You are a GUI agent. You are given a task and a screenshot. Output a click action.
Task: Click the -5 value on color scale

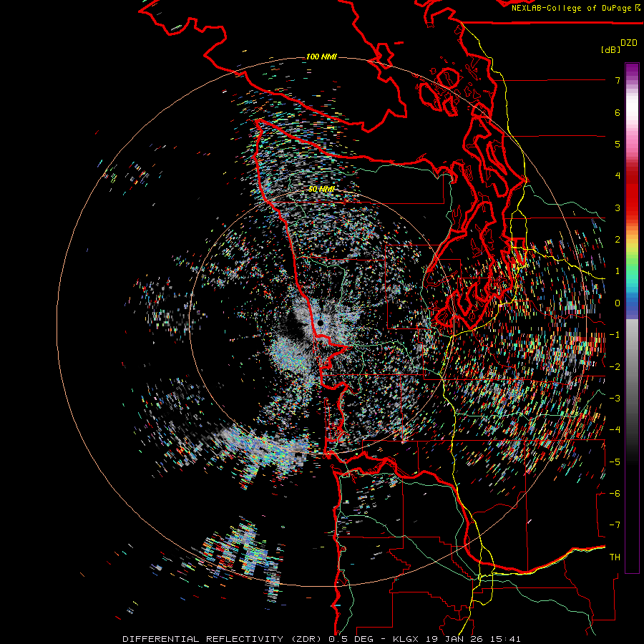(615, 462)
